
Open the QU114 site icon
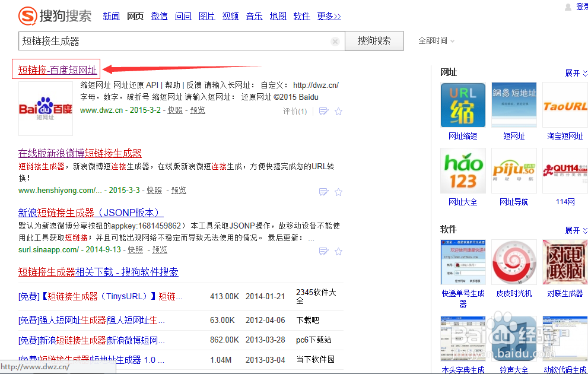[x=565, y=171]
